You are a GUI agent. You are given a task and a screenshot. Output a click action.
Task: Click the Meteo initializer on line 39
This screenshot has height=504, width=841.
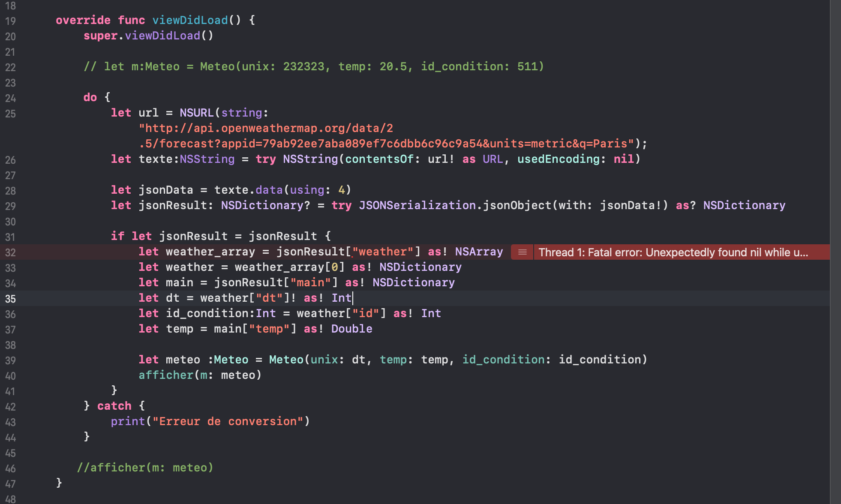pyautogui.click(x=286, y=360)
